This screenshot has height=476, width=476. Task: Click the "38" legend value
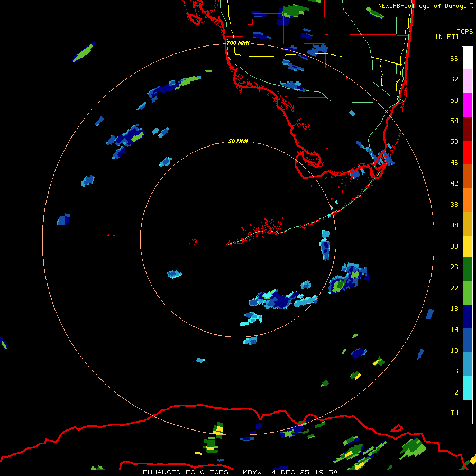click(x=454, y=204)
